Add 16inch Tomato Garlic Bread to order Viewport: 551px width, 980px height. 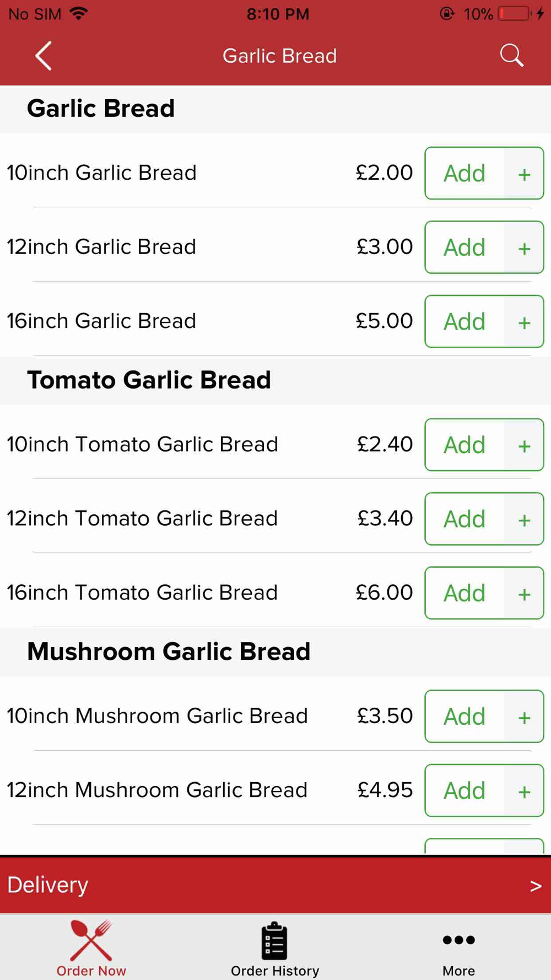[x=464, y=593]
